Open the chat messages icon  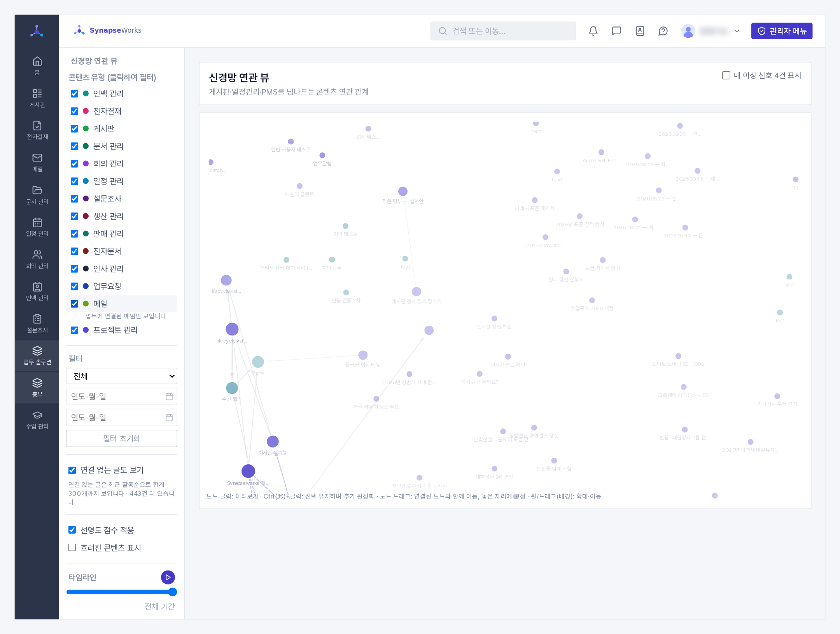coord(616,31)
